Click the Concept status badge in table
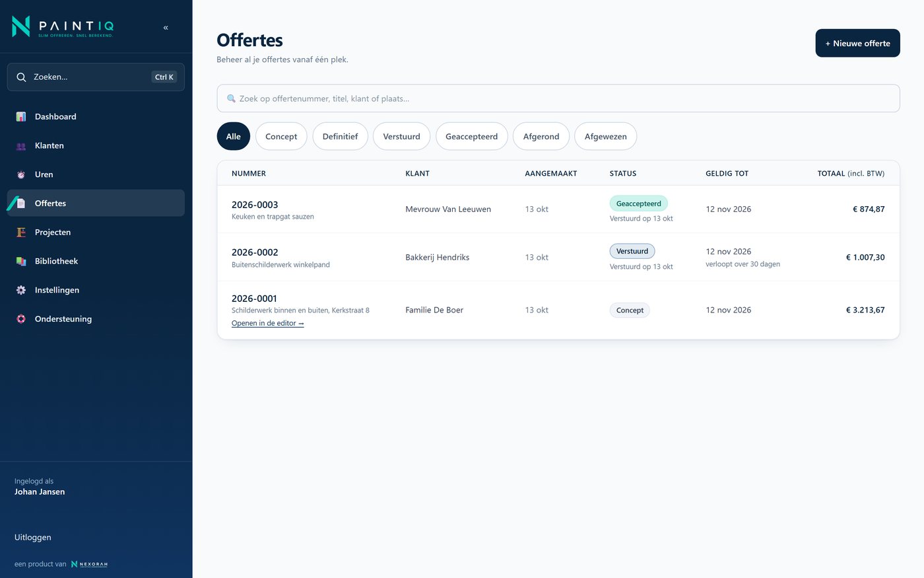Viewport: 924px width, 578px height. pos(630,310)
